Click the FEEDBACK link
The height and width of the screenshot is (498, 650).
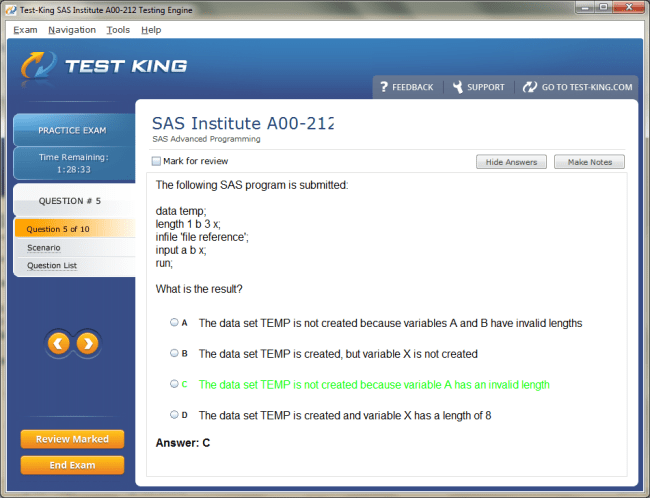[x=412, y=87]
